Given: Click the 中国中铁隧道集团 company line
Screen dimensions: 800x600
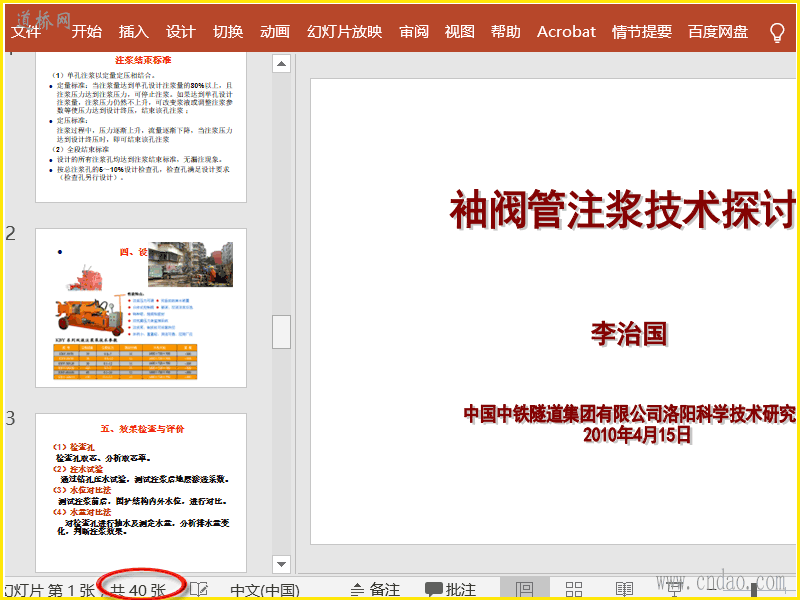Looking at the screenshot, I should tap(630, 414).
